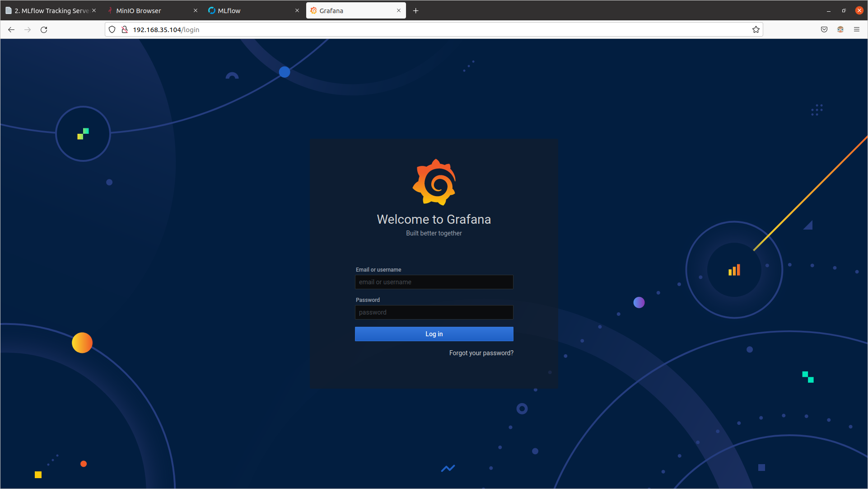The width and height of the screenshot is (868, 489).
Task: Go forward one page
Action: [x=28, y=29]
